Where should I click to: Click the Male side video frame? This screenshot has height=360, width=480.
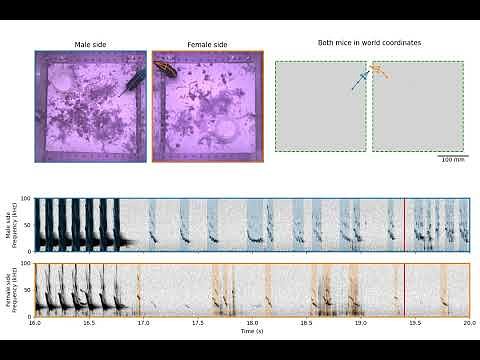tap(90, 107)
